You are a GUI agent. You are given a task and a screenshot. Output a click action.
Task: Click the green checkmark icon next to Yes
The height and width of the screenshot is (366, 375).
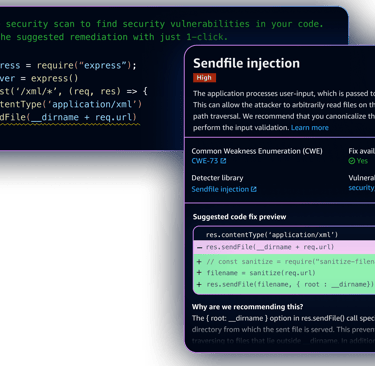[352, 161]
